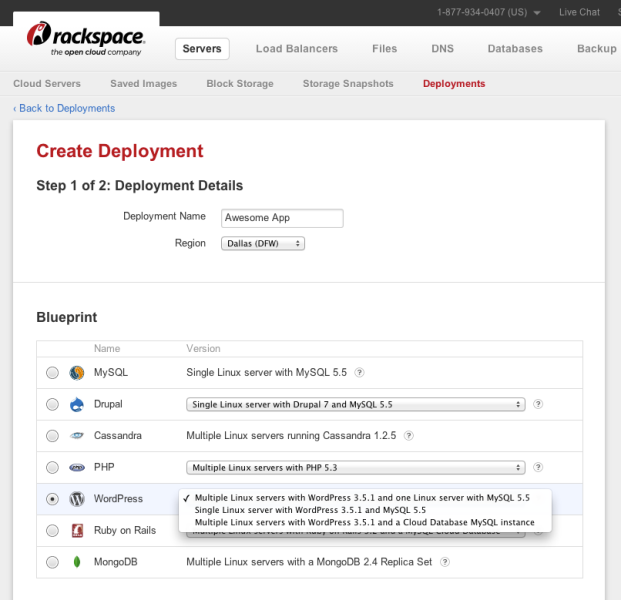Open the Drupal version dropdown

click(356, 404)
